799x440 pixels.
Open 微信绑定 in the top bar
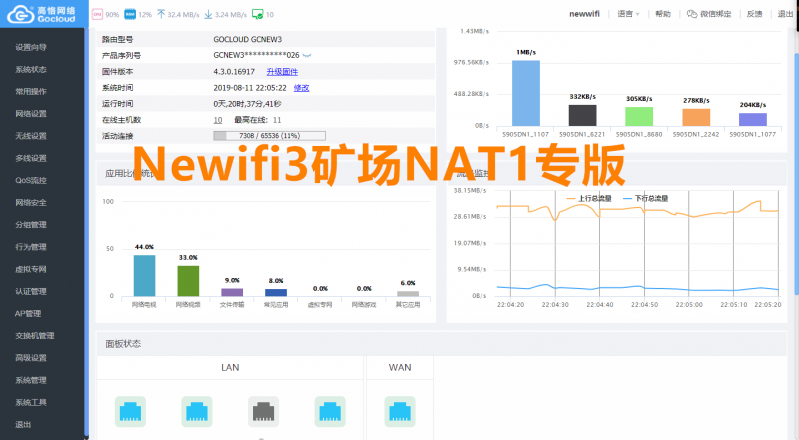coord(715,14)
